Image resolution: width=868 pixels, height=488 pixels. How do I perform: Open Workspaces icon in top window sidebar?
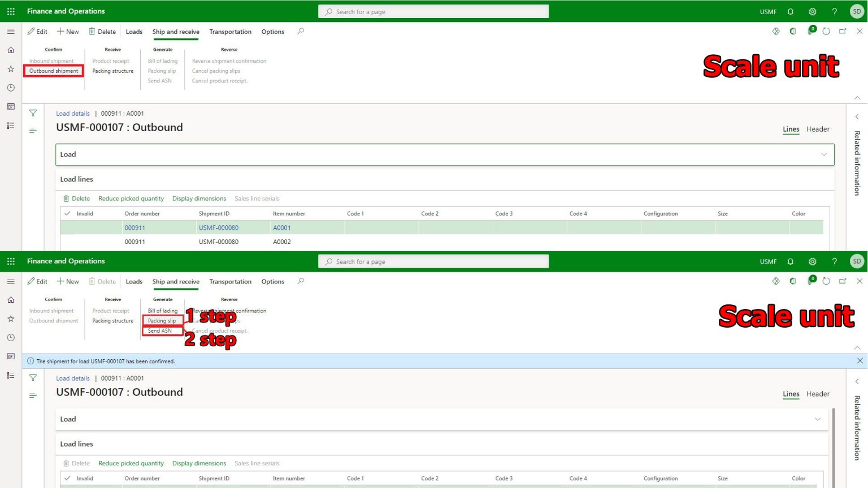point(11,106)
